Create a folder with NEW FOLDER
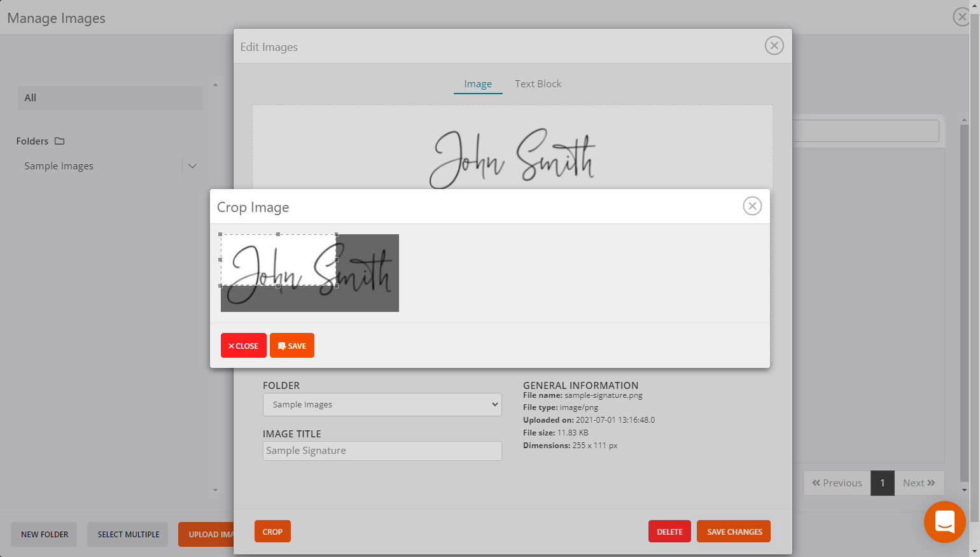This screenshot has width=980, height=557. pos(43,534)
